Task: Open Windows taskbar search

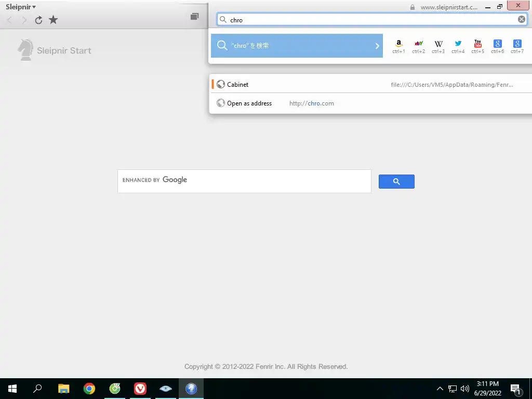Action: 37,389
